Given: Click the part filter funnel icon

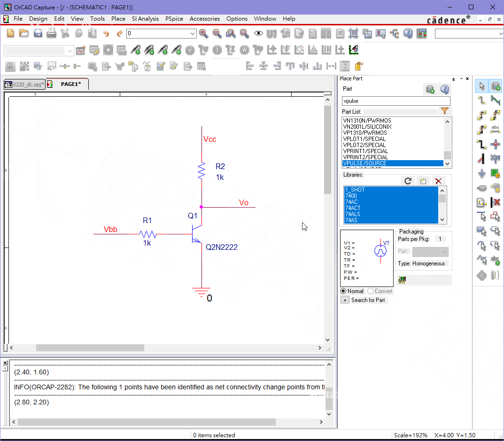Looking at the screenshot, I should pos(445,111).
